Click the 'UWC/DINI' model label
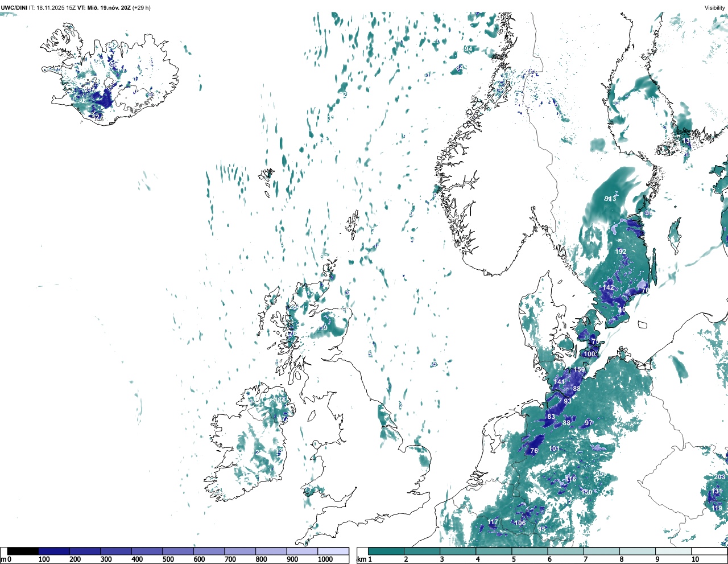This screenshot has width=728, height=564. pos(14,8)
